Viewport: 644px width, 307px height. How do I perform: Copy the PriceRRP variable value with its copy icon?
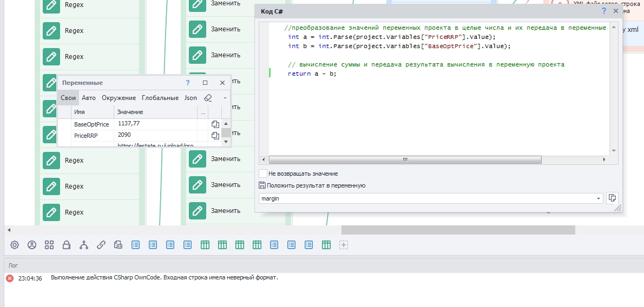click(215, 136)
